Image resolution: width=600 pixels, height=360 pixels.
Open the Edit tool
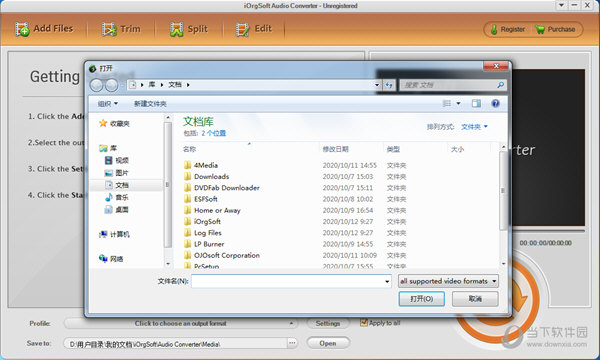point(253,29)
